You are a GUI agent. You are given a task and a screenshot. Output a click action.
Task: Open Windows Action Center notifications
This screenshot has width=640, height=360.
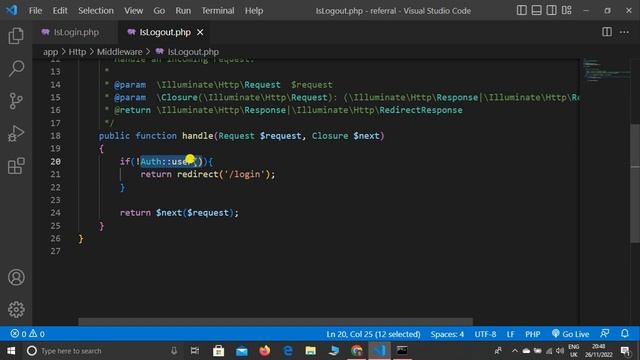(x=625, y=351)
